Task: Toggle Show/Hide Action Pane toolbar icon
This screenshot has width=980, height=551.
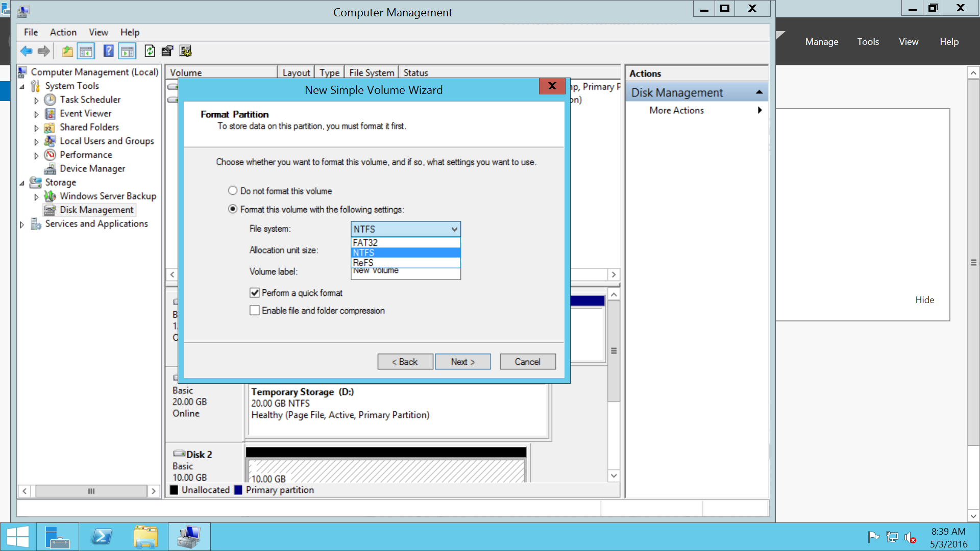Action: point(127,51)
